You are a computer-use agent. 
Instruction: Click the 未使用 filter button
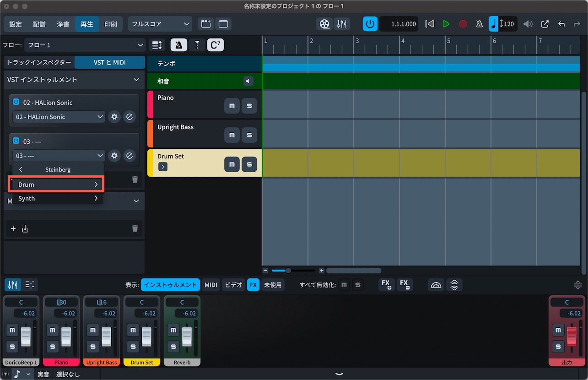click(273, 285)
